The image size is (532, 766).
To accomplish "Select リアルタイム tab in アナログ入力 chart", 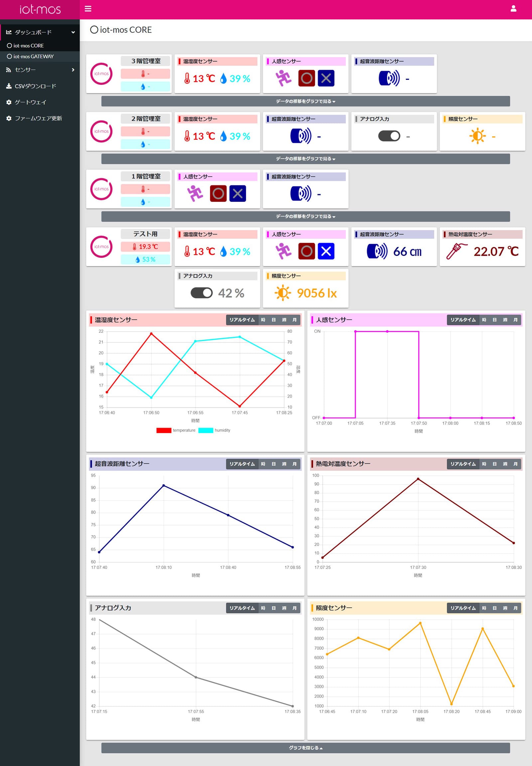I will click(x=242, y=608).
